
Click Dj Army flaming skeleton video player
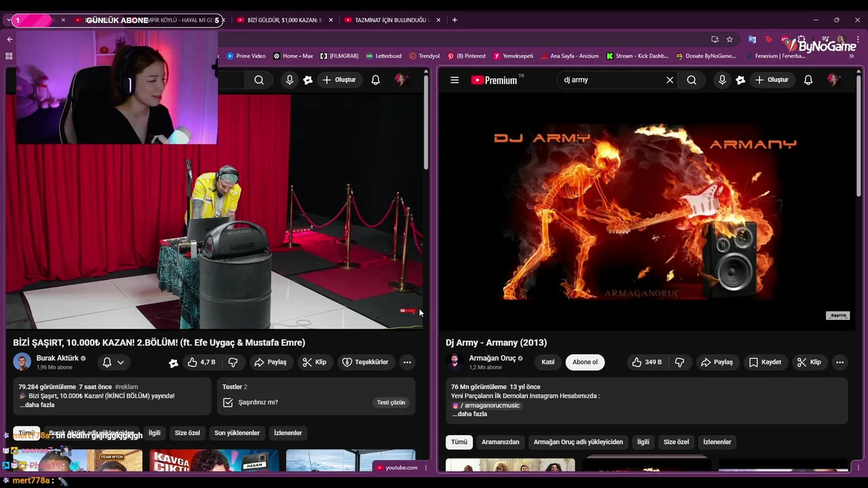(x=648, y=211)
